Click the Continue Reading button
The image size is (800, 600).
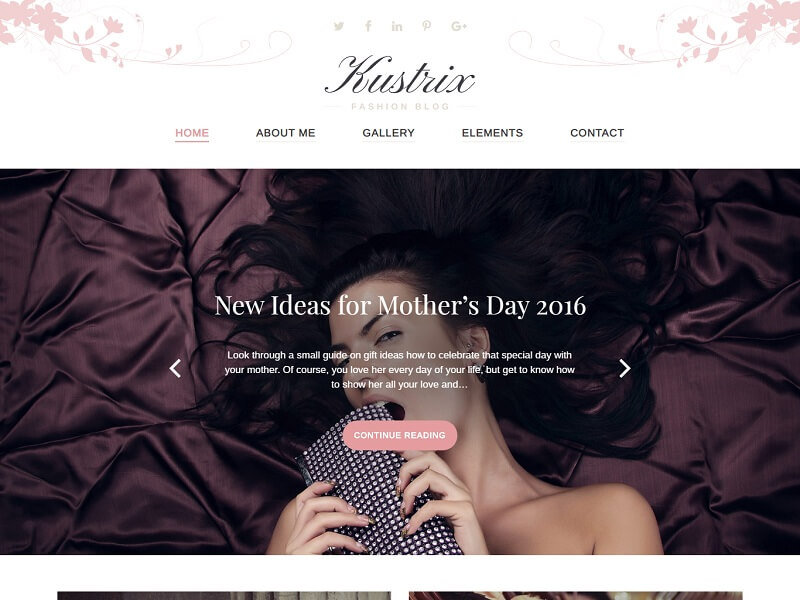(x=400, y=435)
